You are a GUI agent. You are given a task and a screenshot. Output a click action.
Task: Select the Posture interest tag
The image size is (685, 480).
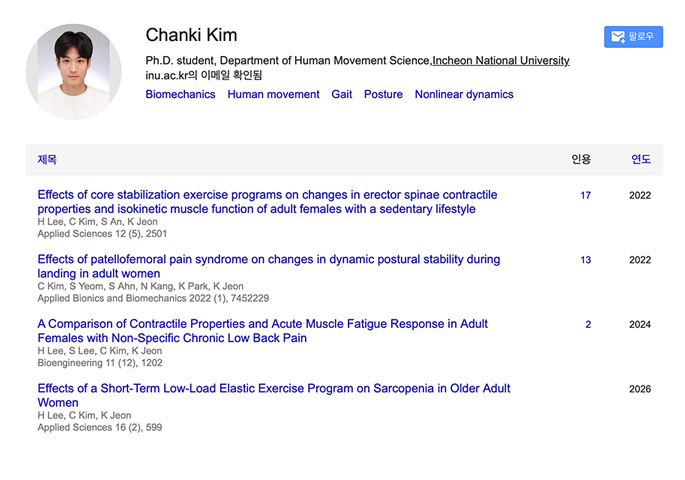click(383, 94)
